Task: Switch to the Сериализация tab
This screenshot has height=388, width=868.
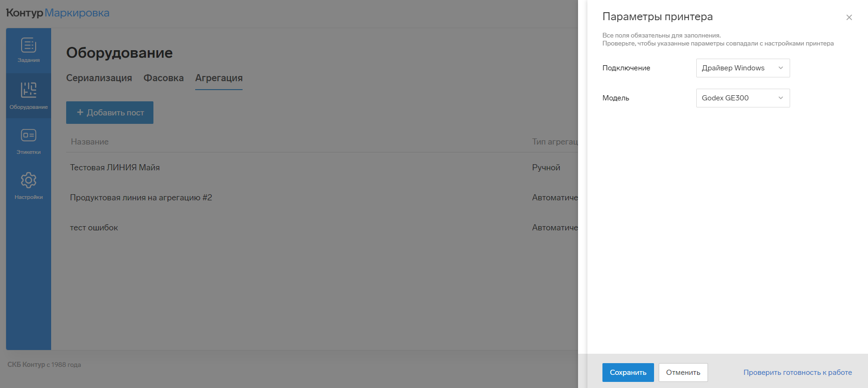Action: (99, 78)
